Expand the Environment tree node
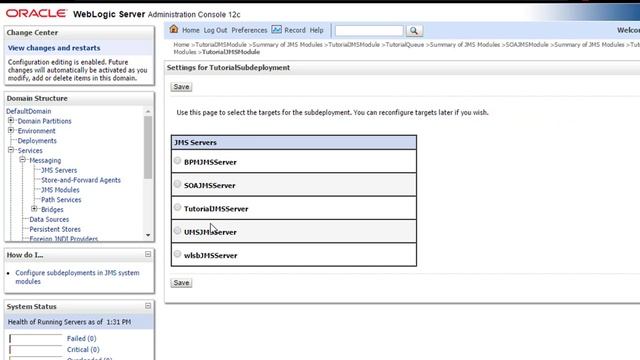Screen dimensions: 640x360 [11, 130]
